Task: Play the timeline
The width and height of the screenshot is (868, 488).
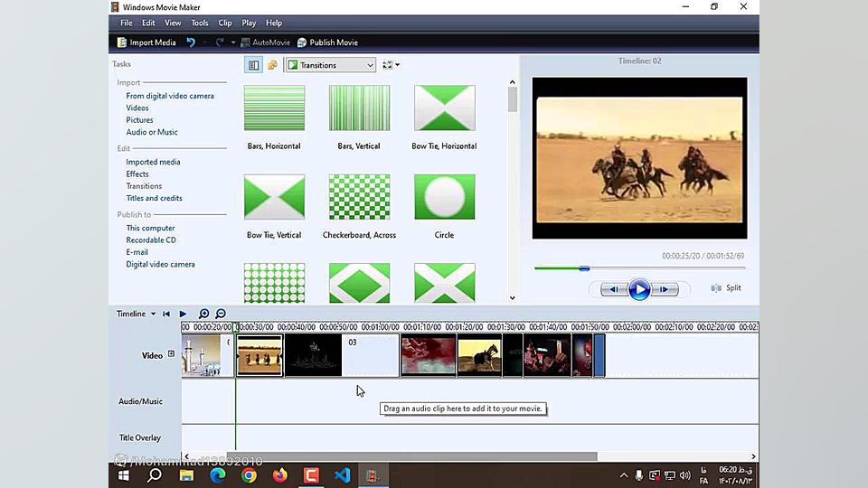Action: (x=183, y=314)
